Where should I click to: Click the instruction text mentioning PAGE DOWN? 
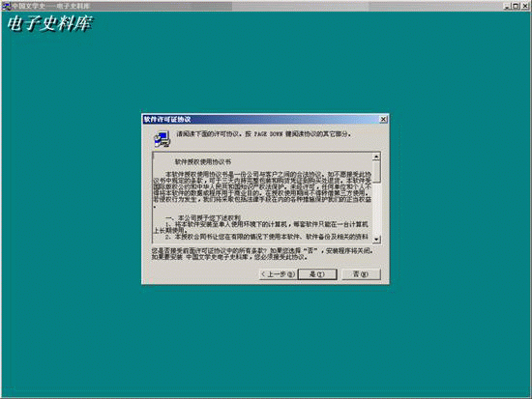tap(263, 134)
